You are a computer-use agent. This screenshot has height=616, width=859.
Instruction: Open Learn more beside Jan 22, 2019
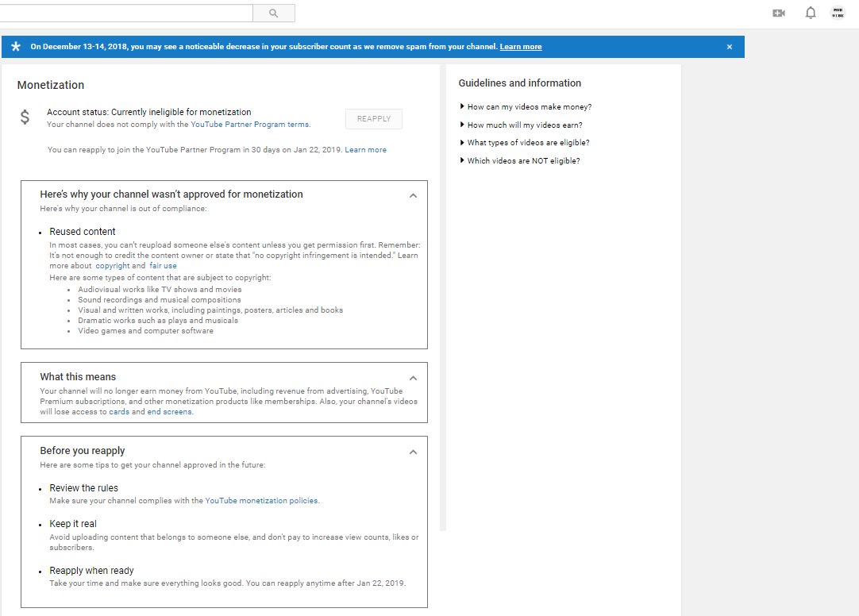[x=365, y=150]
